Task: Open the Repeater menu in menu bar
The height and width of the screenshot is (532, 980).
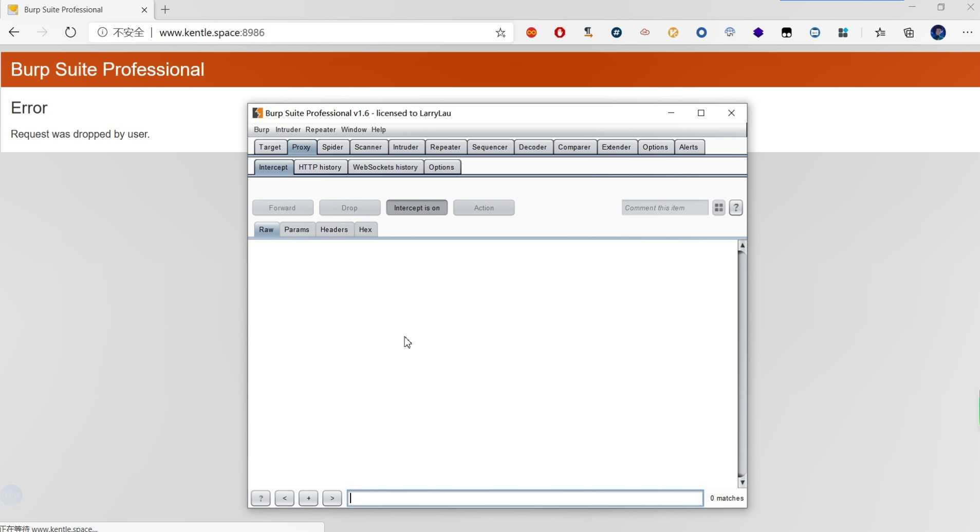Action: coord(321,130)
